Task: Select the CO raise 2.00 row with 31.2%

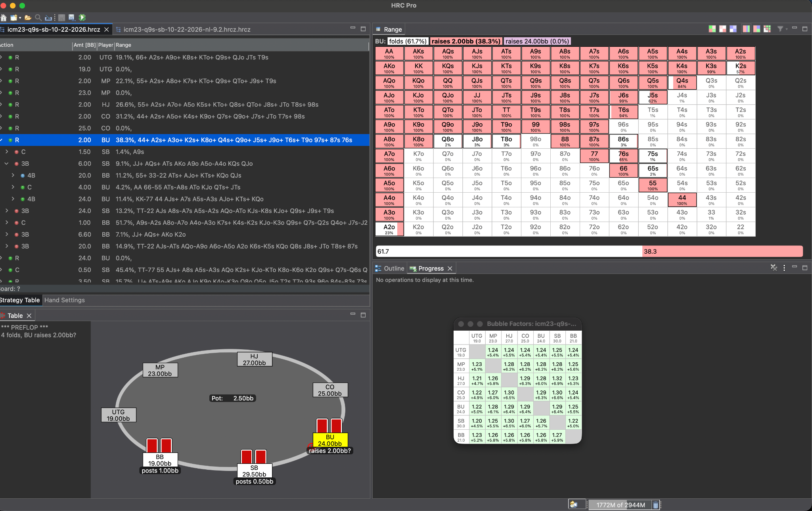Action: pos(184,117)
